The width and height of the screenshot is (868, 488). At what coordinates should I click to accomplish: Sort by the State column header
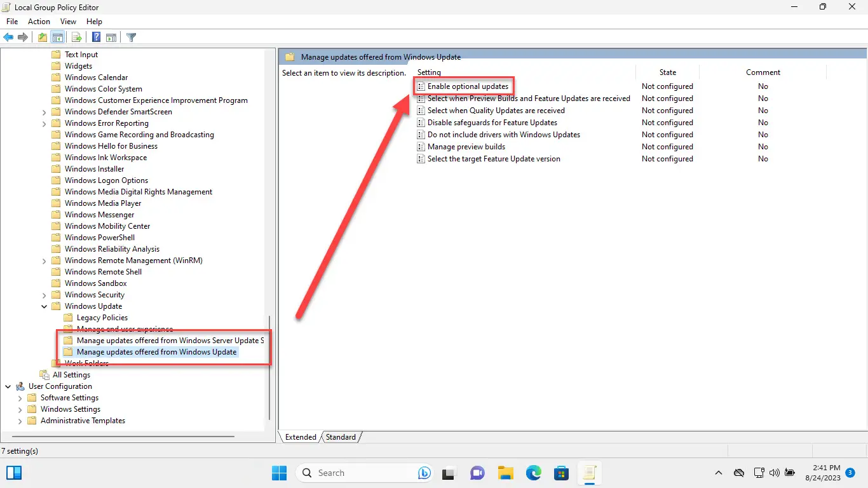point(668,72)
